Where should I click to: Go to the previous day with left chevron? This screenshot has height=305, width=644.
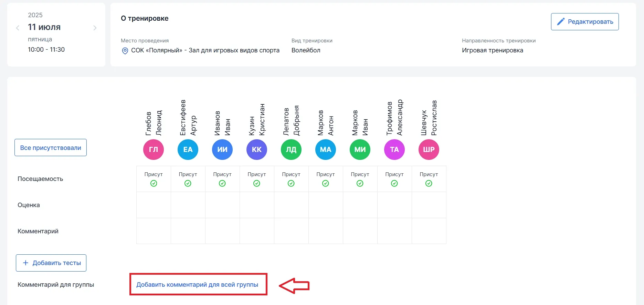18,28
